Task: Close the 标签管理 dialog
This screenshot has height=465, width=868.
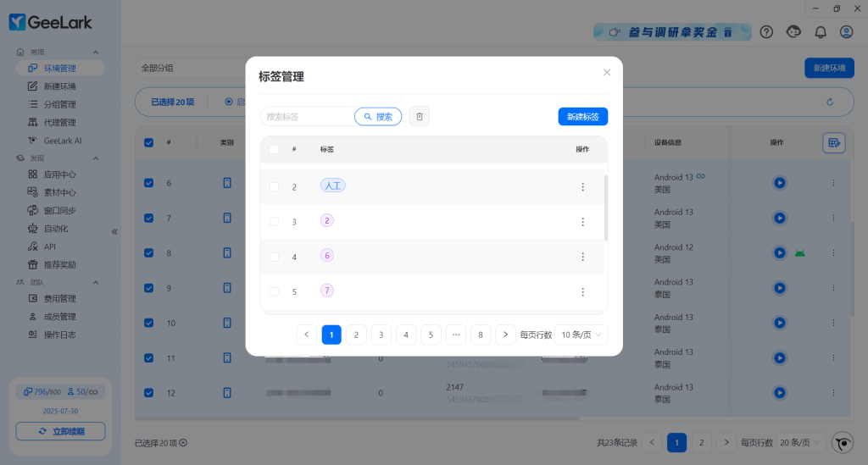Action: (607, 72)
